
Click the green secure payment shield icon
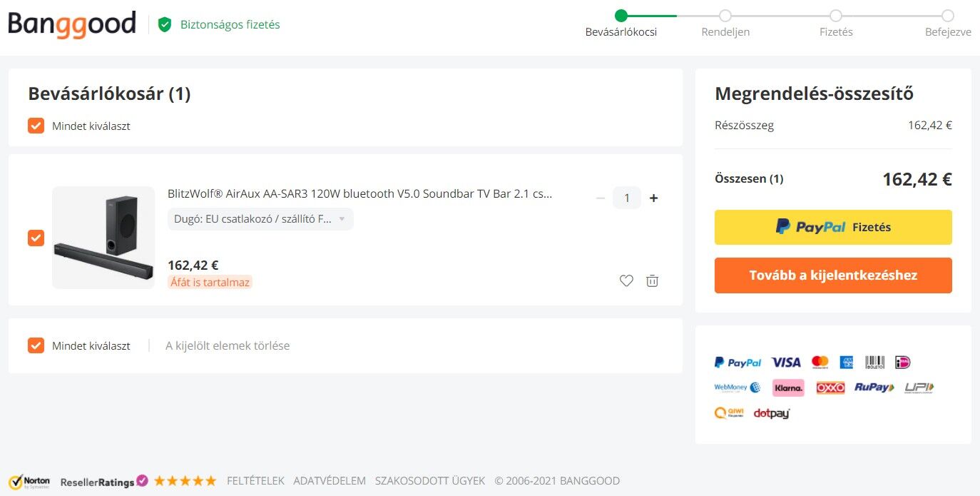click(x=165, y=25)
